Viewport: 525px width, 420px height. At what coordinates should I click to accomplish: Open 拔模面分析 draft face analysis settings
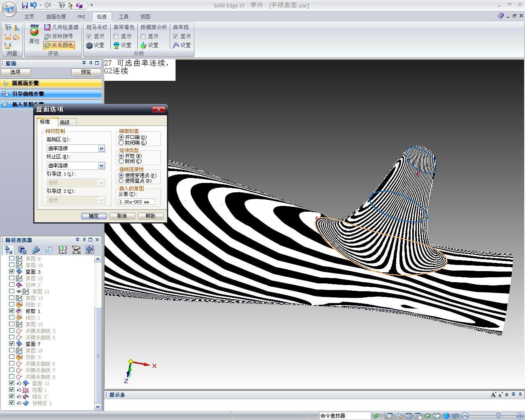click(x=150, y=45)
